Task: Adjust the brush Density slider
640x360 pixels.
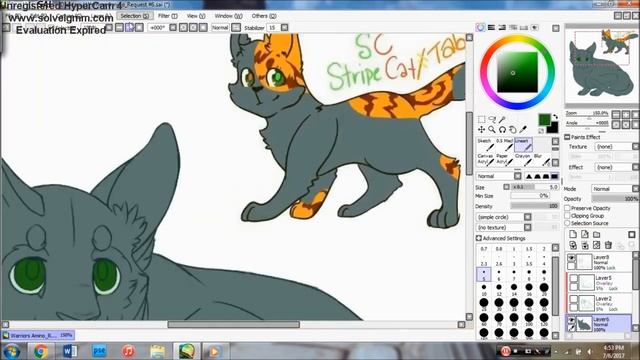Action: pos(534,206)
